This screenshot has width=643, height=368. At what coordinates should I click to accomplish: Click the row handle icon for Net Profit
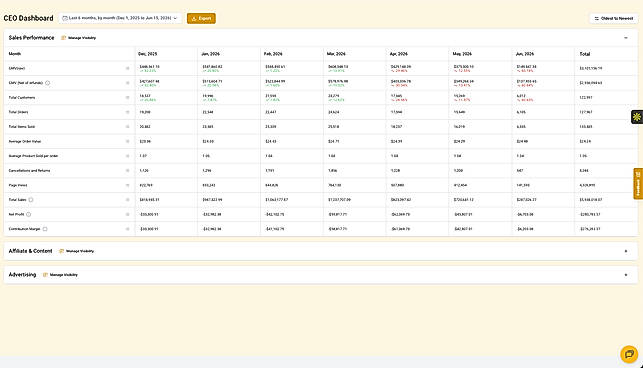128,214
